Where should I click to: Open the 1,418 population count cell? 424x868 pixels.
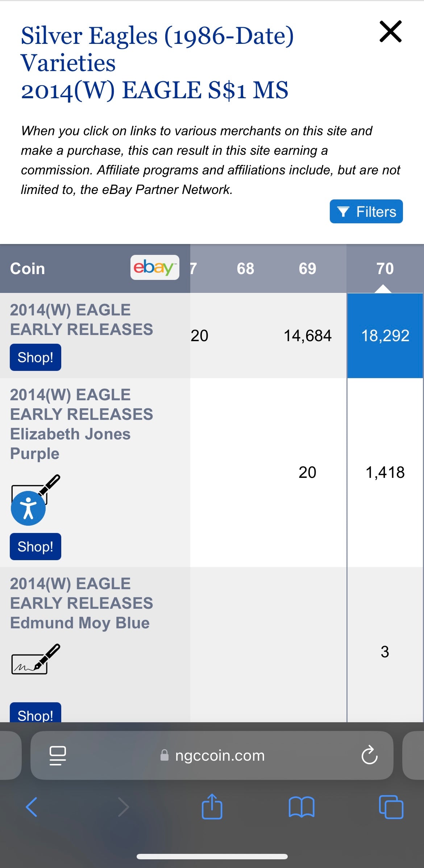pyautogui.click(x=385, y=472)
